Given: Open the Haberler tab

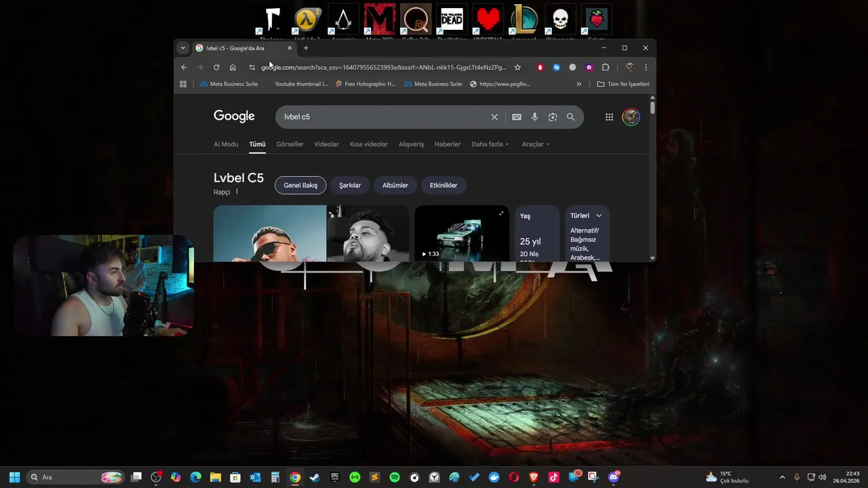Looking at the screenshot, I should pos(448,144).
